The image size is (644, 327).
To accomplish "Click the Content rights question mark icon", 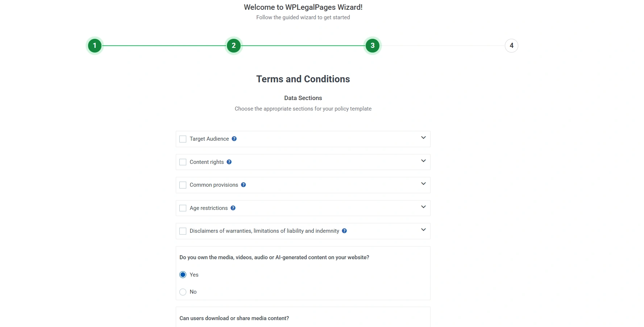I will tap(229, 162).
